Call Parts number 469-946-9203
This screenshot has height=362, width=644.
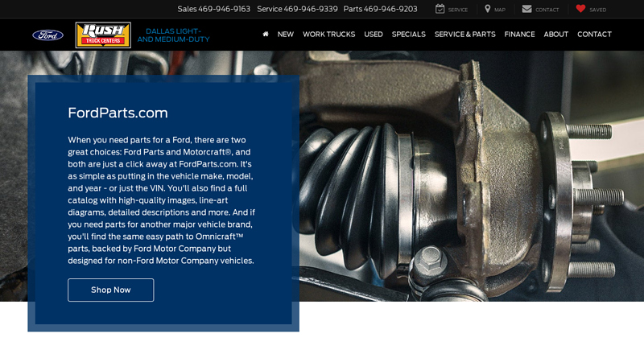tap(390, 9)
